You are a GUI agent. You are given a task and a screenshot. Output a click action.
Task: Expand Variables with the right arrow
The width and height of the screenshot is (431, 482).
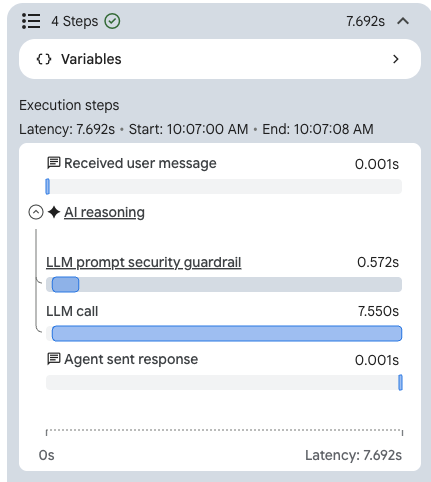point(396,59)
